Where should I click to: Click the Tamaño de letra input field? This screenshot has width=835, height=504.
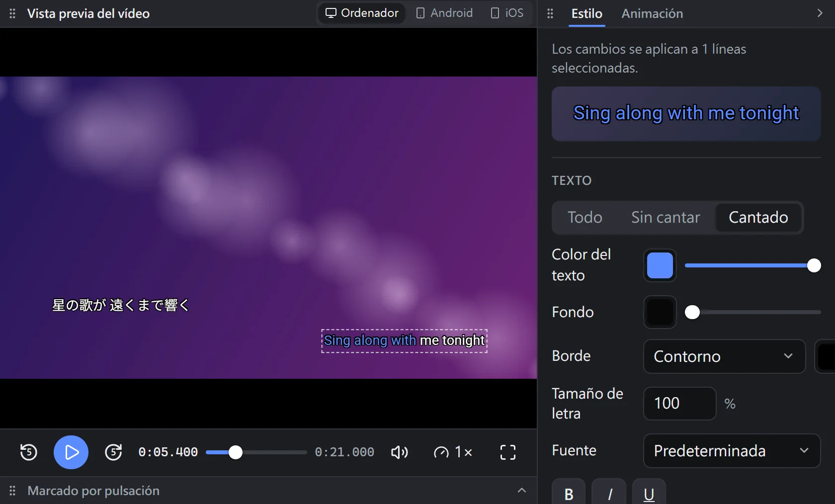point(679,404)
